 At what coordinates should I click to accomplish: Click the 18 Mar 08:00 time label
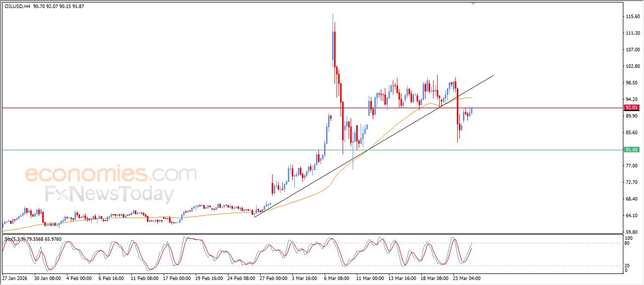[x=436, y=278]
